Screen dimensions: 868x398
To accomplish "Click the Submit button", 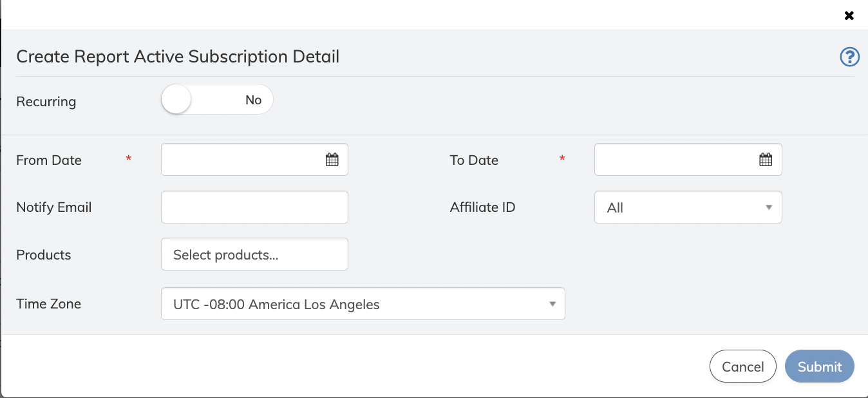I will coord(820,366).
